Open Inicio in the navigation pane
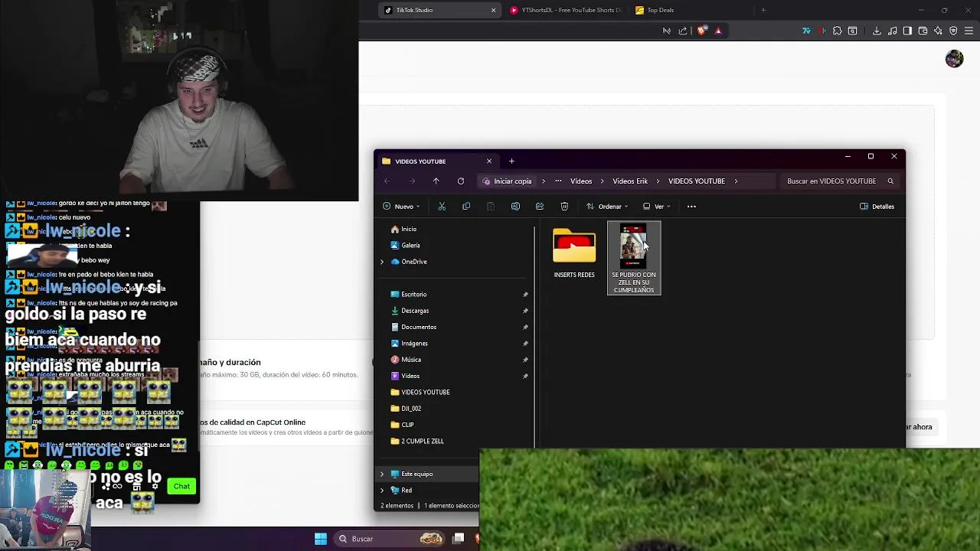Screen dimensions: 980x551 (409, 229)
